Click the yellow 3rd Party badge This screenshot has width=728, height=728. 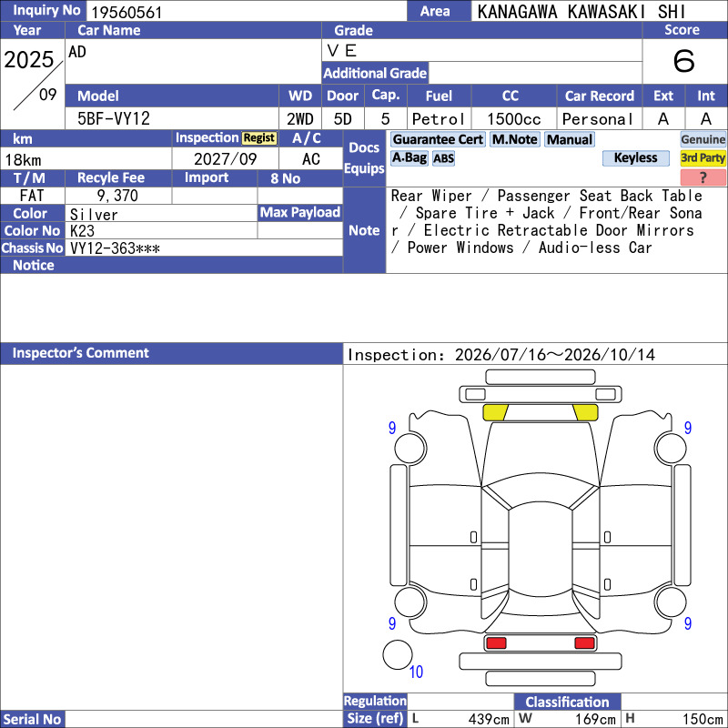pyautogui.click(x=703, y=157)
